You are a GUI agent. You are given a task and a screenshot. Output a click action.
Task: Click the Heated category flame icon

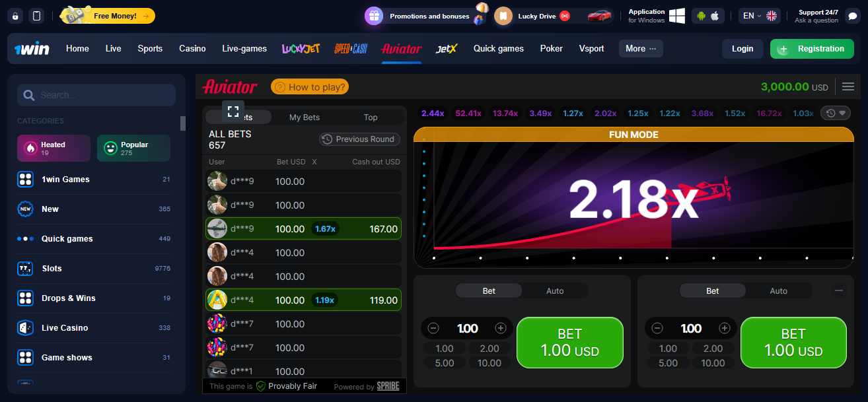(x=30, y=149)
